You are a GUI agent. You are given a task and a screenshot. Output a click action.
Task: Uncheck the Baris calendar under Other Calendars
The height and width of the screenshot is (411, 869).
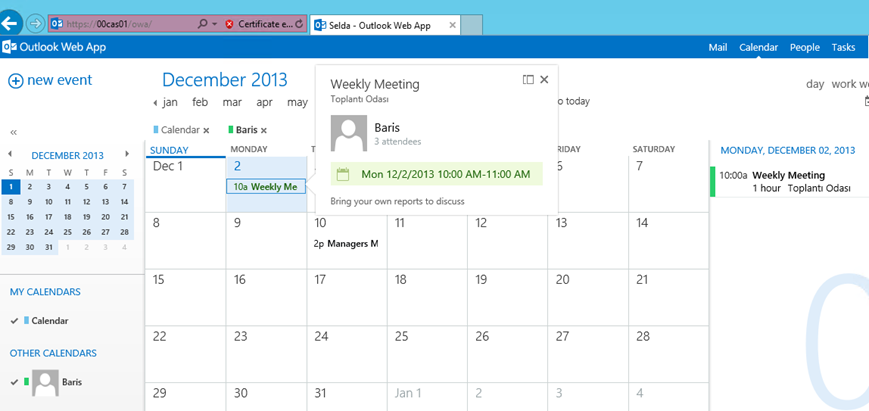point(14,382)
